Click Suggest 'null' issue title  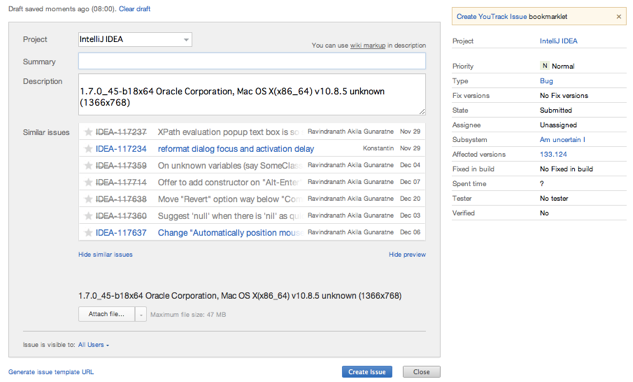click(230, 216)
